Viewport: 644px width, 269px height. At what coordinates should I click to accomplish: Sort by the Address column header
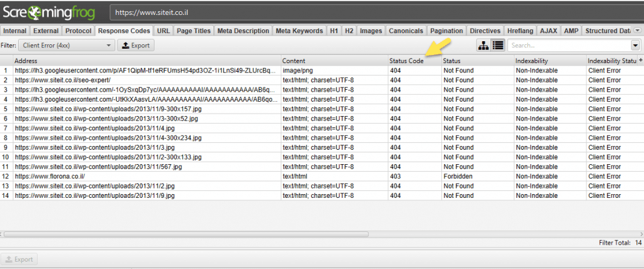pyautogui.click(x=147, y=61)
